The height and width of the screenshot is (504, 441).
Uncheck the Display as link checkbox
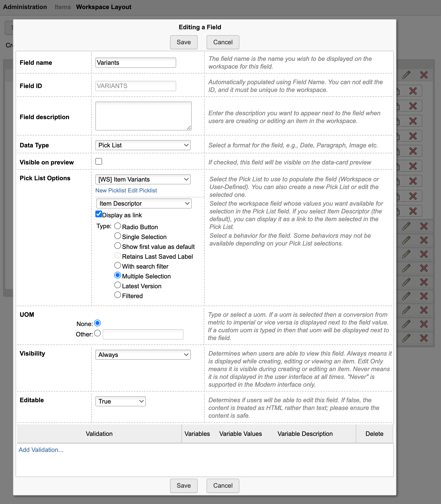click(x=99, y=214)
